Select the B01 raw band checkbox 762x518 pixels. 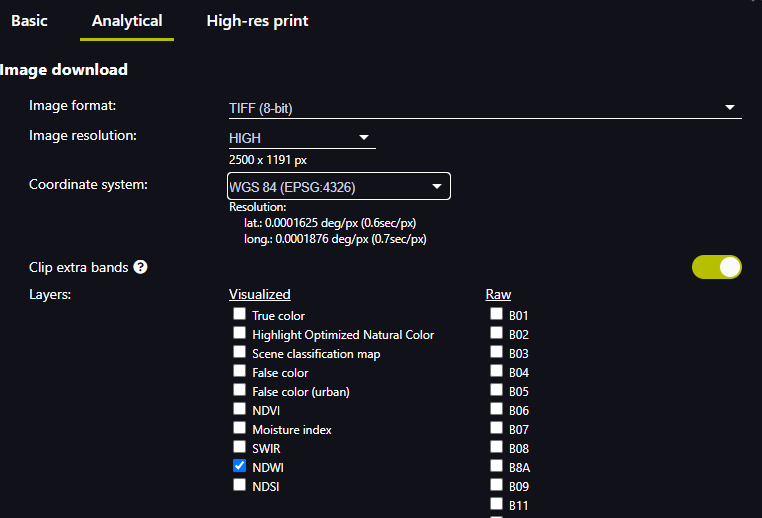pyautogui.click(x=496, y=314)
